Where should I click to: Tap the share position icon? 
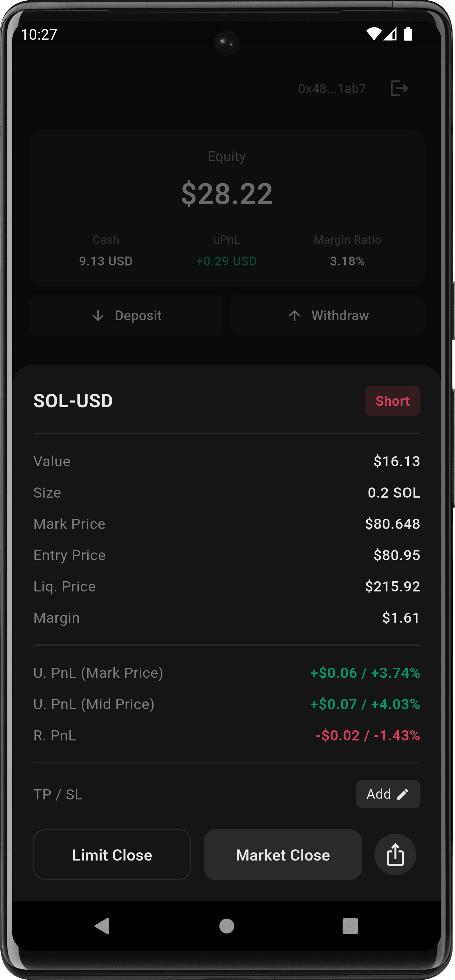tap(395, 855)
